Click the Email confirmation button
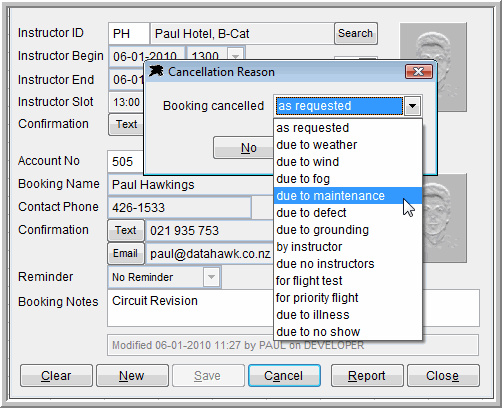Screen dimensions: 502x408 coord(126,253)
